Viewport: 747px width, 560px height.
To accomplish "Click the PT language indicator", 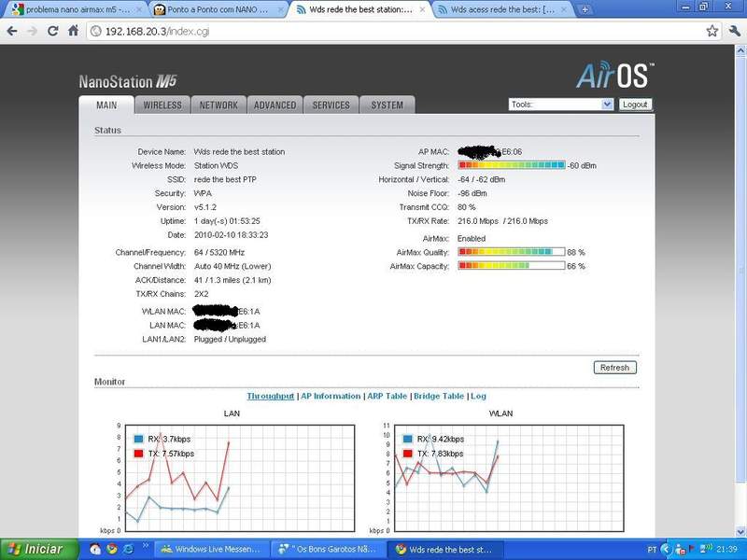I will 652,550.
